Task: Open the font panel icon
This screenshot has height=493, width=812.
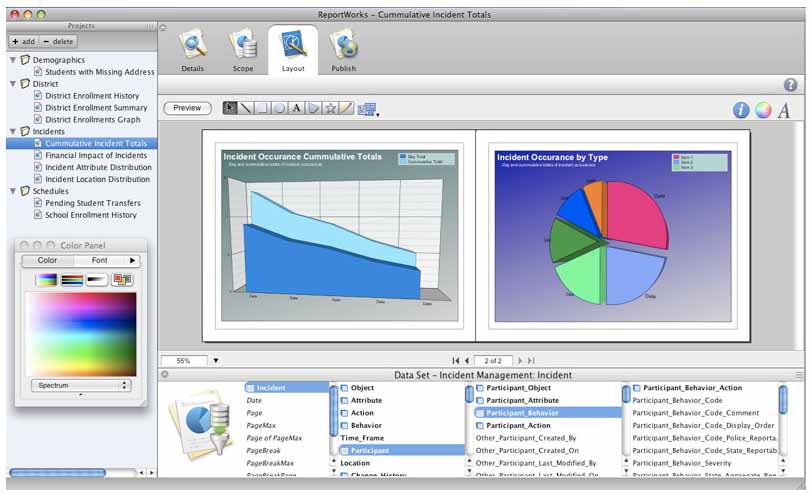Action: point(784,110)
